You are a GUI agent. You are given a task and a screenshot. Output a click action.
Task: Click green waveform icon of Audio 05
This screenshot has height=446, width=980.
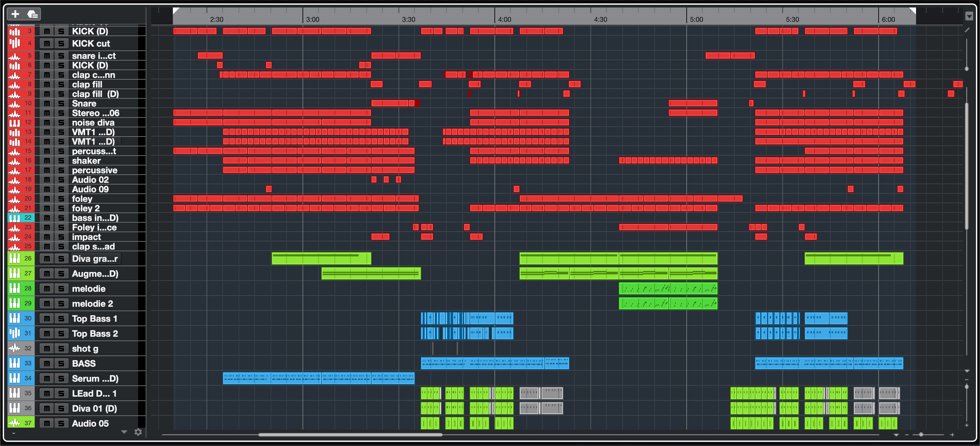click(x=15, y=423)
